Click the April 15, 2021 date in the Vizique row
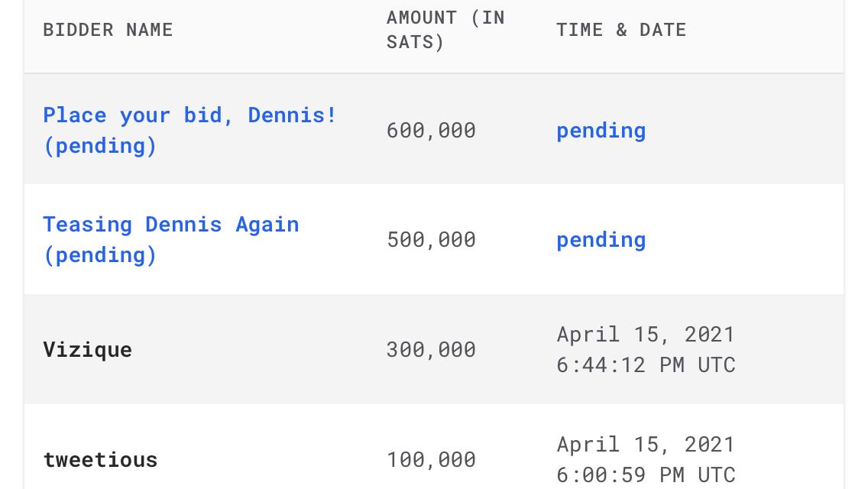 point(646,335)
